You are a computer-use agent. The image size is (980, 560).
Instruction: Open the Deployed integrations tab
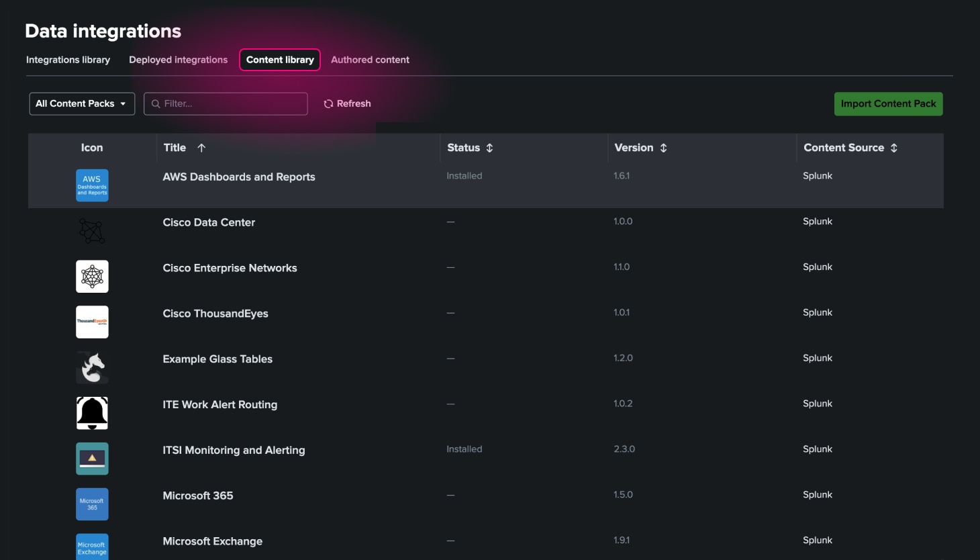[x=179, y=60]
